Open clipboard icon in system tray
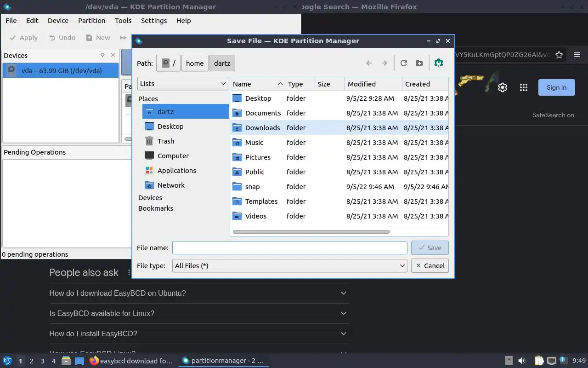 [538, 361]
